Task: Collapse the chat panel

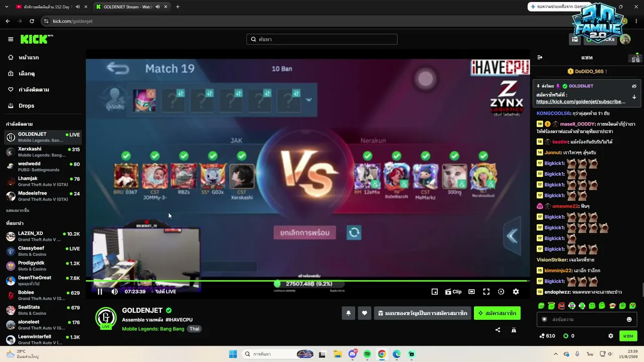Action: click(x=540, y=57)
